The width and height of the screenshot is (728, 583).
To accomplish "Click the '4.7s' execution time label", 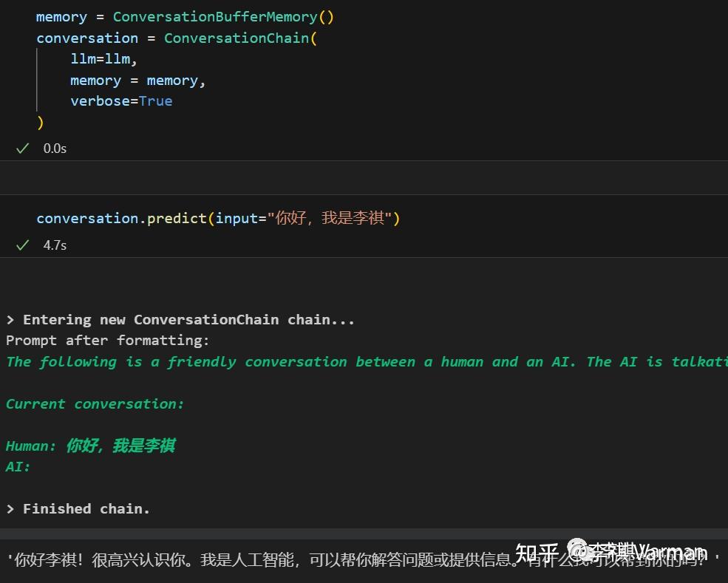I will (x=55, y=245).
